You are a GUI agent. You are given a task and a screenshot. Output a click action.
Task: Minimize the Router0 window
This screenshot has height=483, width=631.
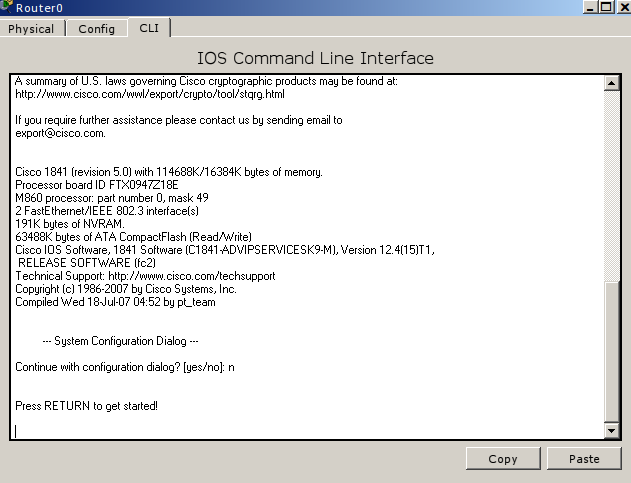coord(590,7)
